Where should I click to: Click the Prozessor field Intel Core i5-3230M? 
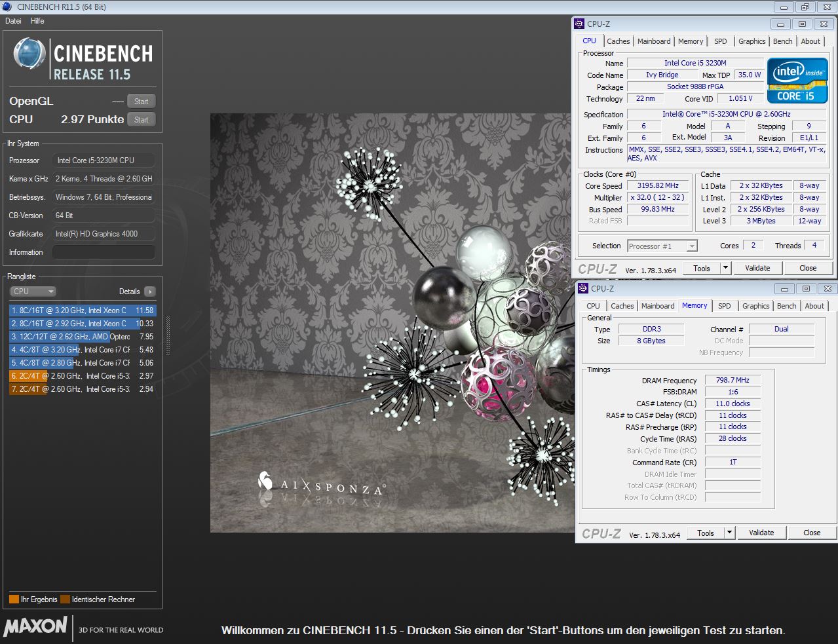(x=104, y=161)
